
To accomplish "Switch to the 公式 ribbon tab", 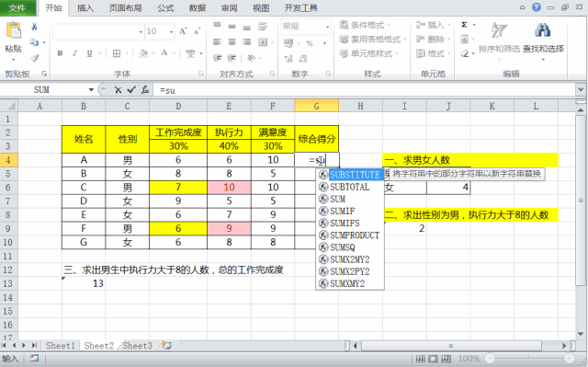I will tap(165, 8).
